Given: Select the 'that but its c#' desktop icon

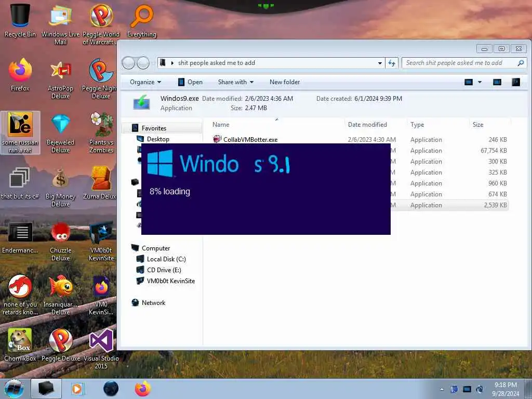Looking at the screenshot, I should pyautogui.click(x=20, y=183).
